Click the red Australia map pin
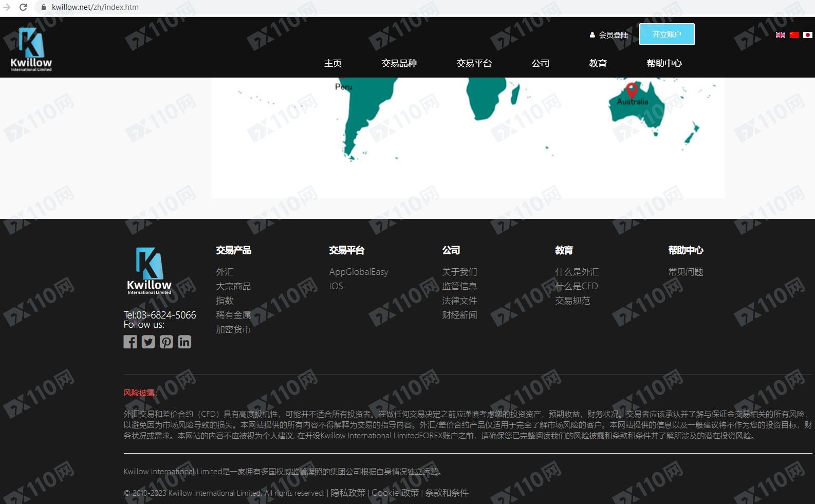Screen dimensions: 815x504 (x=632, y=89)
